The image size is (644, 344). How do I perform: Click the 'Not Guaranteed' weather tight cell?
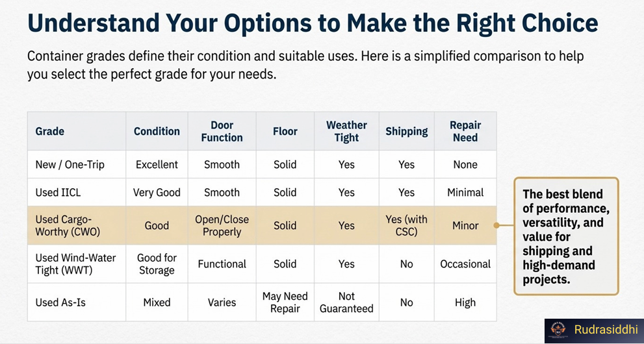click(346, 302)
